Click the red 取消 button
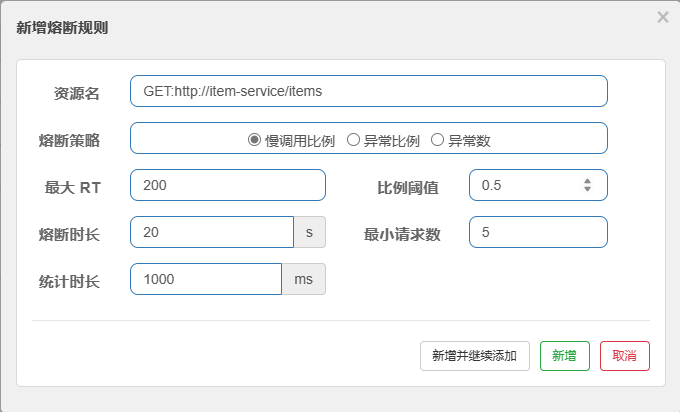This screenshot has width=680, height=412. click(624, 356)
